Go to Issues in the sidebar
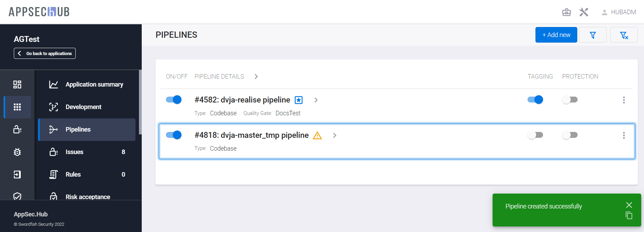The height and width of the screenshot is (232, 644). pos(74,152)
